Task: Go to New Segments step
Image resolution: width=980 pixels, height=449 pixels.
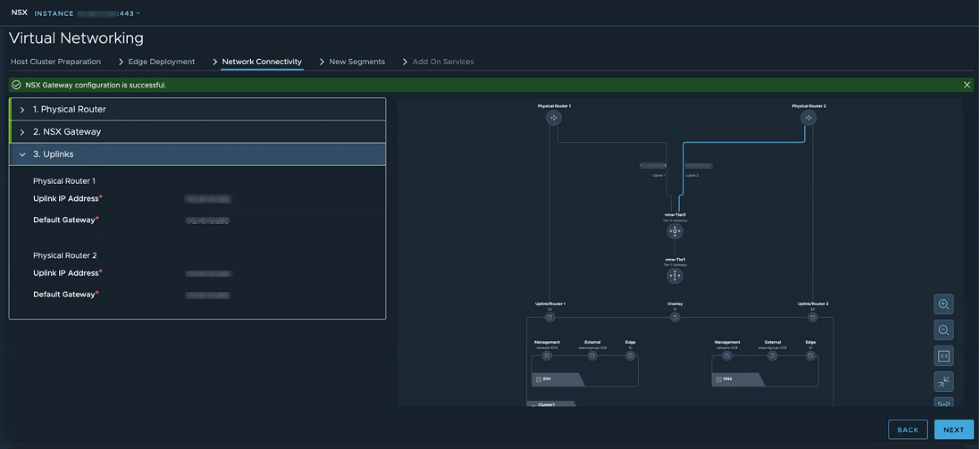Action: [357, 62]
